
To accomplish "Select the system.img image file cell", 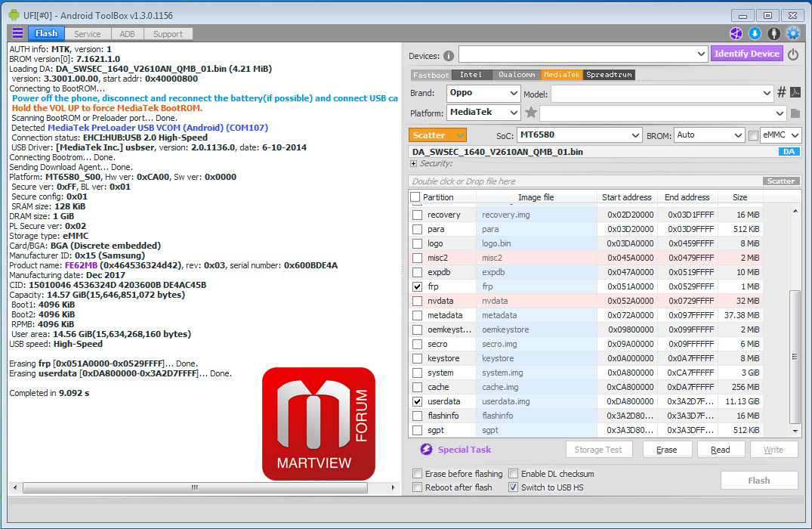I will pos(537,373).
